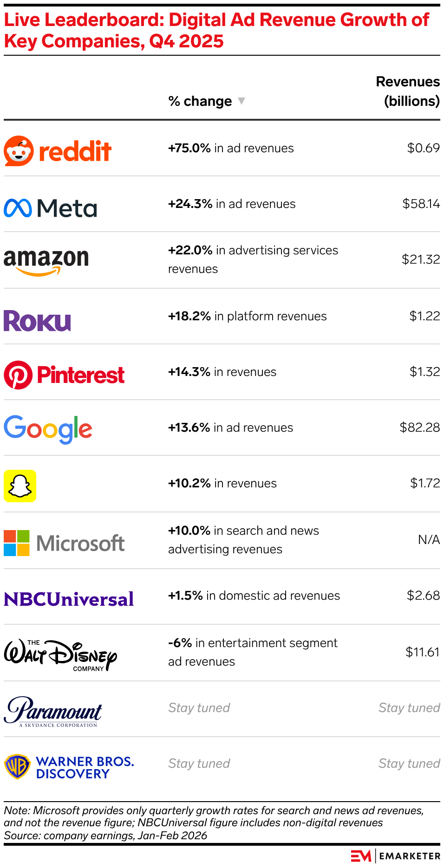Click the EMARKETER logo in footer
The width and height of the screenshot is (444, 868).
pyautogui.click(x=395, y=856)
